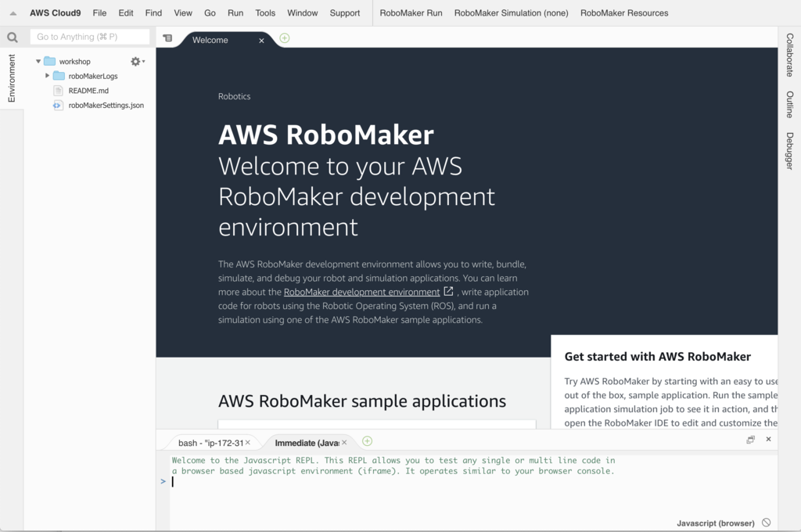This screenshot has width=801, height=532.
Task: Collapse the workshop folder tree
Action: coord(38,61)
